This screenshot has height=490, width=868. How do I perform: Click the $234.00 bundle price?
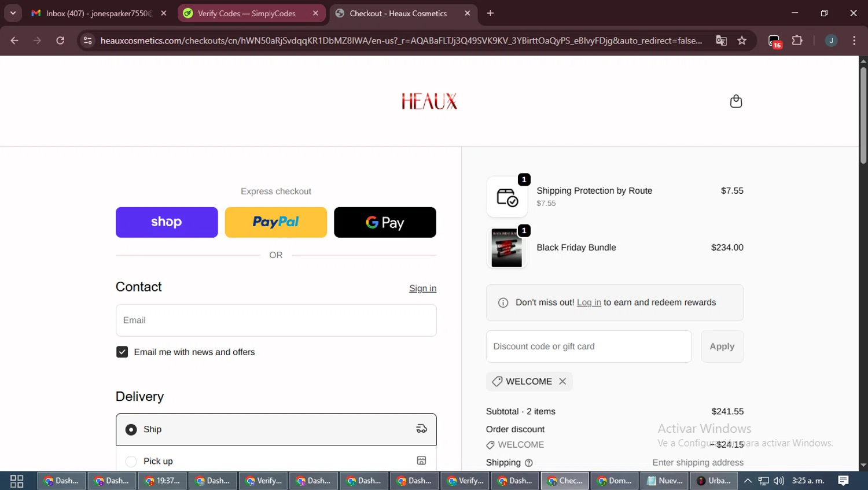(727, 248)
